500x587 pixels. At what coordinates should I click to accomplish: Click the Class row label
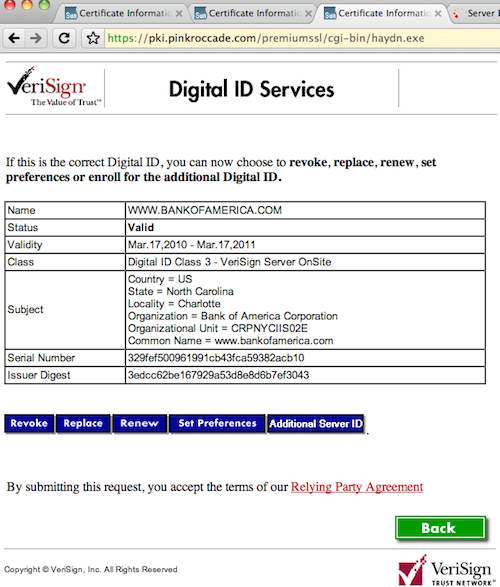pos(21,262)
